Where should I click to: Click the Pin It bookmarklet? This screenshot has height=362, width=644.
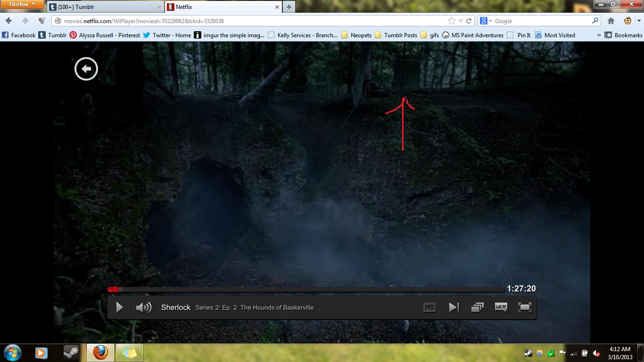(519, 35)
